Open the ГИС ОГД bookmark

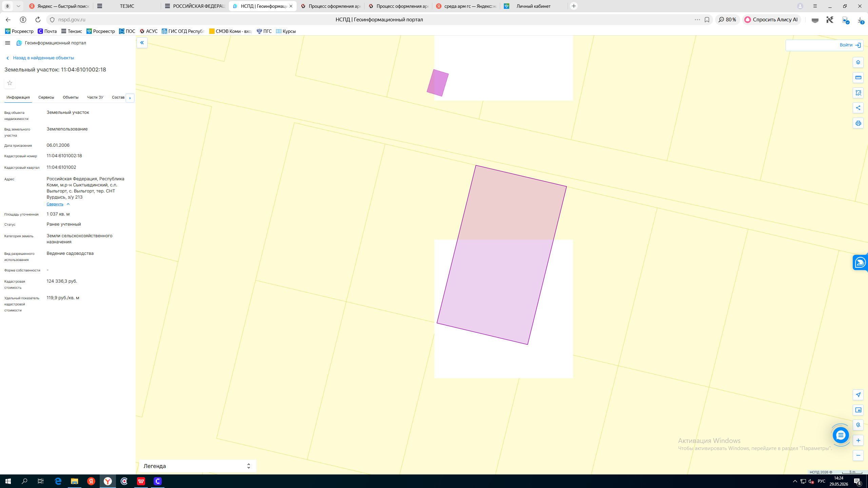click(x=183, y=31)
